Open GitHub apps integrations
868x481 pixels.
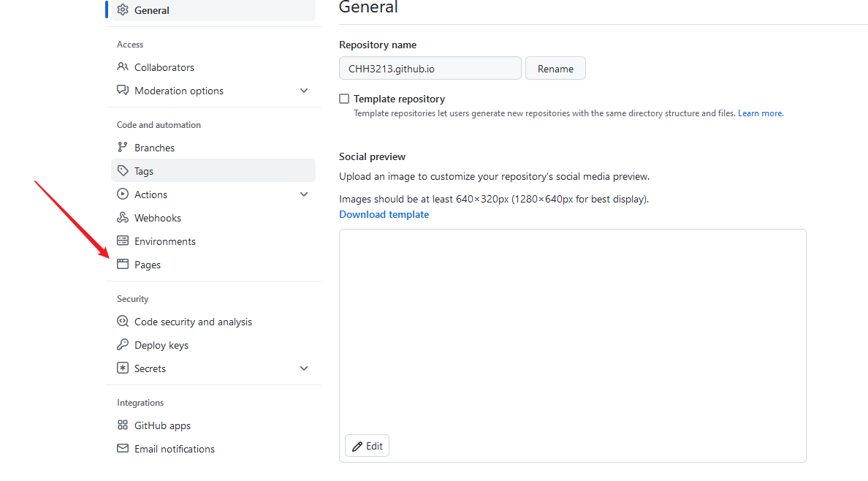click(x=213, y=425)
